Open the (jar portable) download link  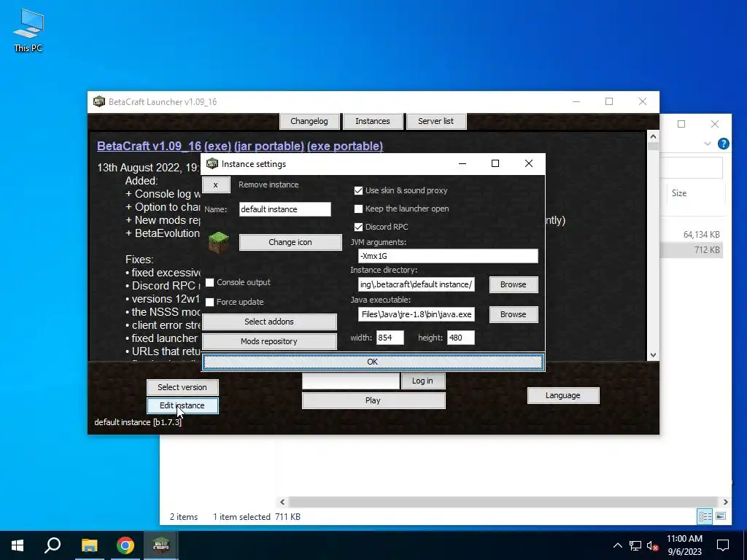click(269, 146)
